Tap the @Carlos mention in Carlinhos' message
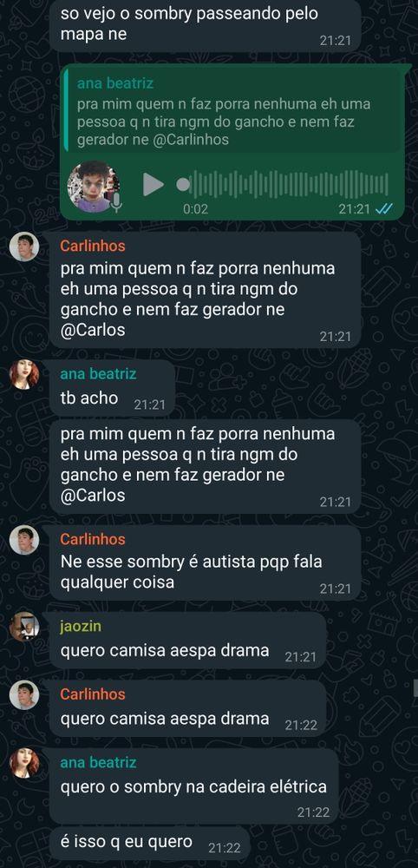418x868 pixels. (x=93, y=330)
